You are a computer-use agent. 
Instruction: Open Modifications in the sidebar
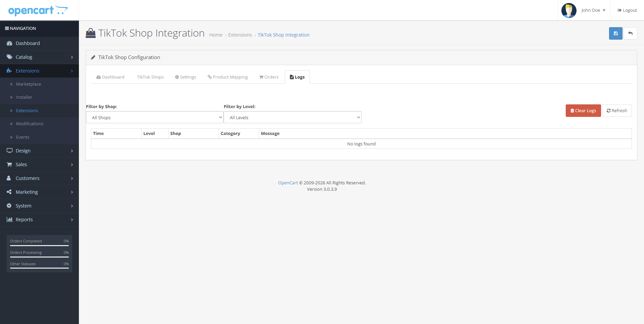click(39, 124)
